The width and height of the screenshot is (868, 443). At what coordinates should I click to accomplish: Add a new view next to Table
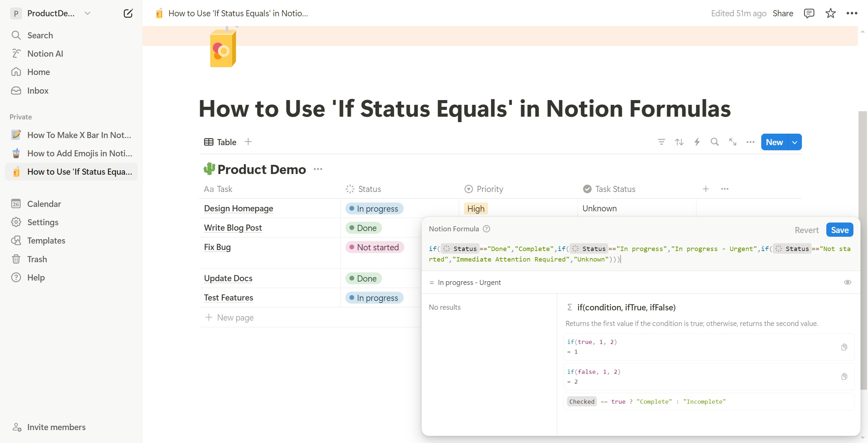pyautogui.click(x=248, y=141)
